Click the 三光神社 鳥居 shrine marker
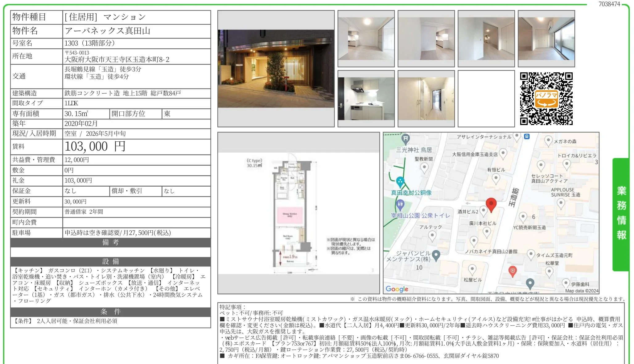This screenshot has height=364, width=634. [x=406, y=139]
